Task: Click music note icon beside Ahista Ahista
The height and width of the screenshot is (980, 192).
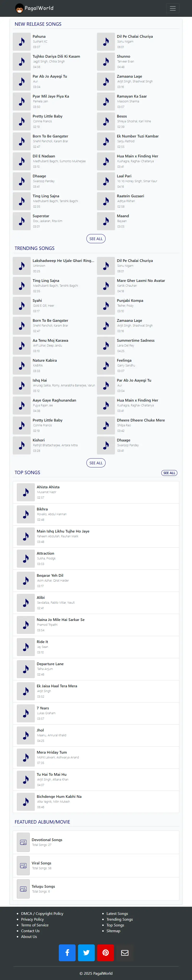Action: click(x=26, y=492)
